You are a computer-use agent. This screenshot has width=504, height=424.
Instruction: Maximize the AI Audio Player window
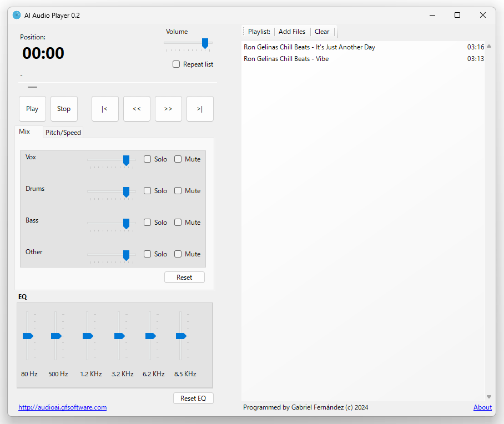coord(457,15)
